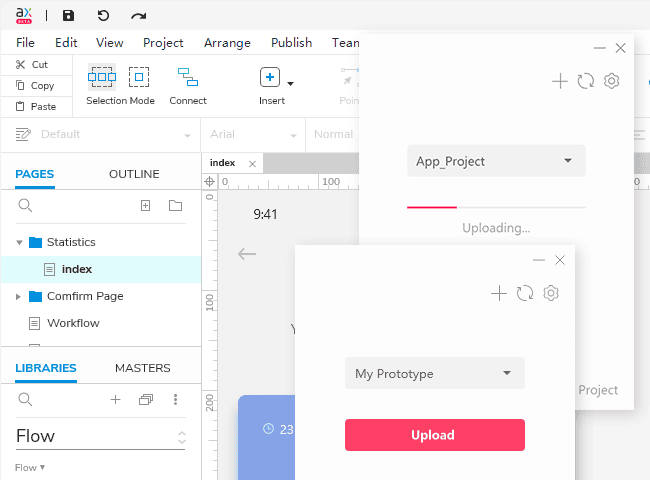Click the Save icon in title bar
The width and height of the screenshot is (650, 480).
pos(68,15)
